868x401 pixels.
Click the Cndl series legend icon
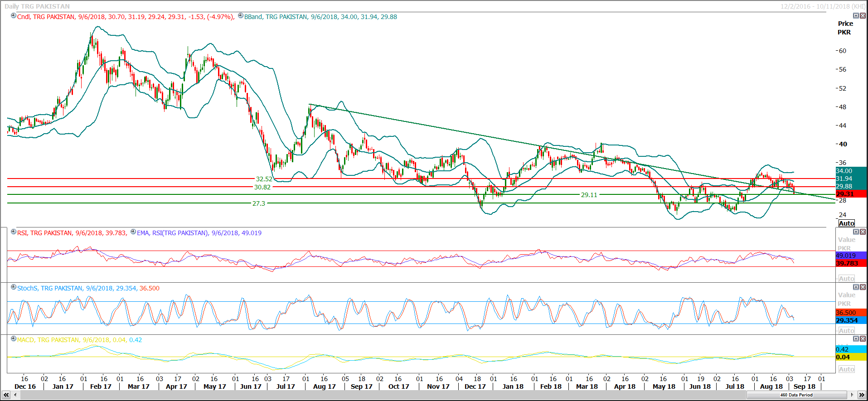tap(14, 16)
